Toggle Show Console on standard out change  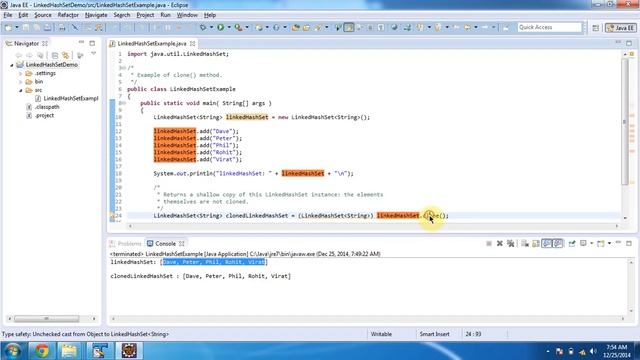547,244
